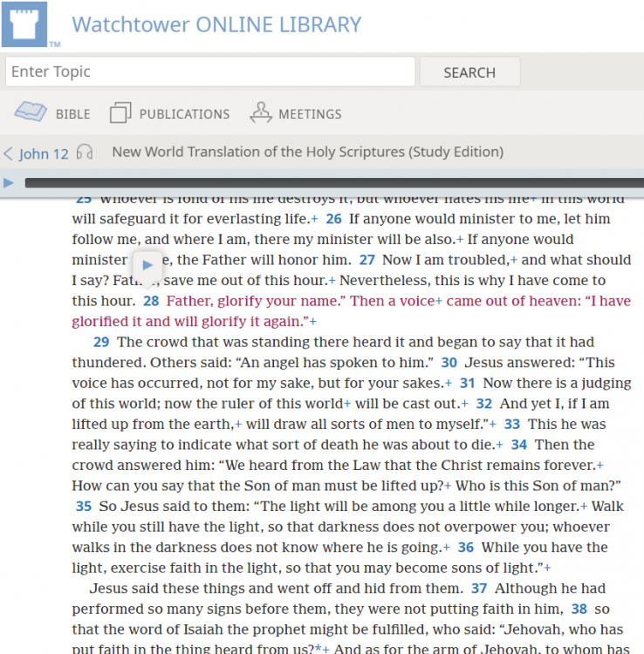Open cross-reference plus after "Christ remains forever."
644x654 pixels.
click(600, 465)
